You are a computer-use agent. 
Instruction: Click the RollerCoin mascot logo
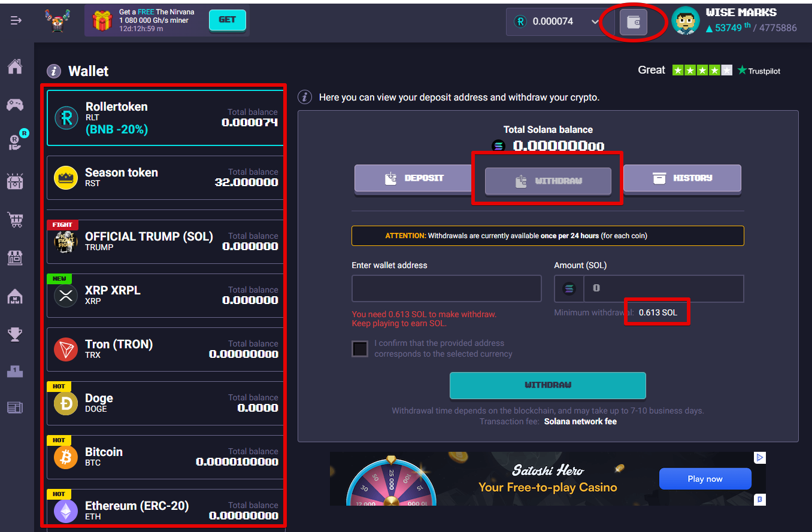59,21
